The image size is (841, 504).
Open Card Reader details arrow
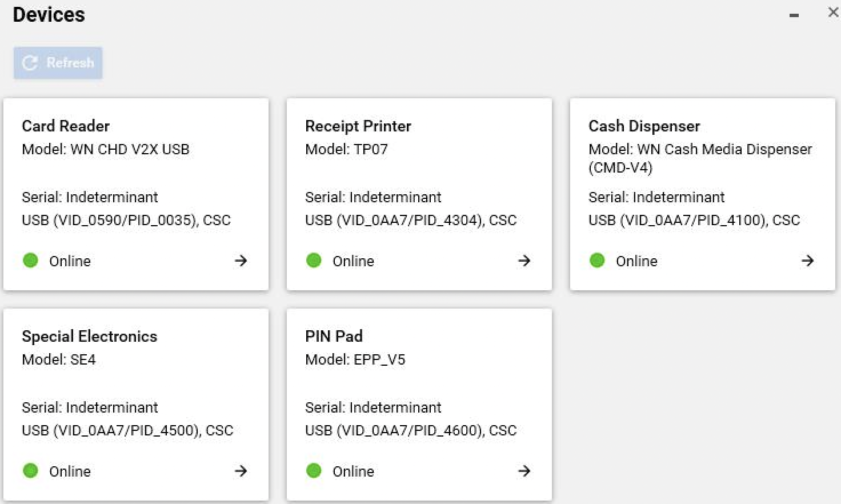(x=241, y=261)
